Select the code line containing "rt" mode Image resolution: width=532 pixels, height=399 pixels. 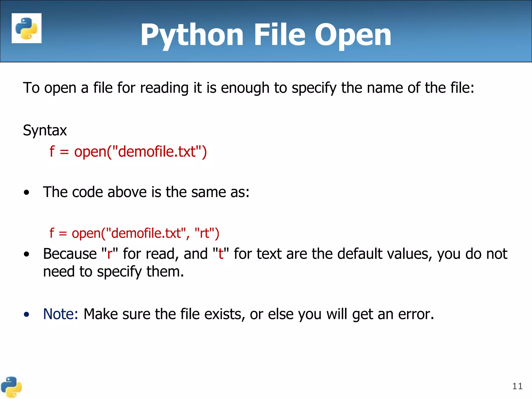(x=134, y=233)
